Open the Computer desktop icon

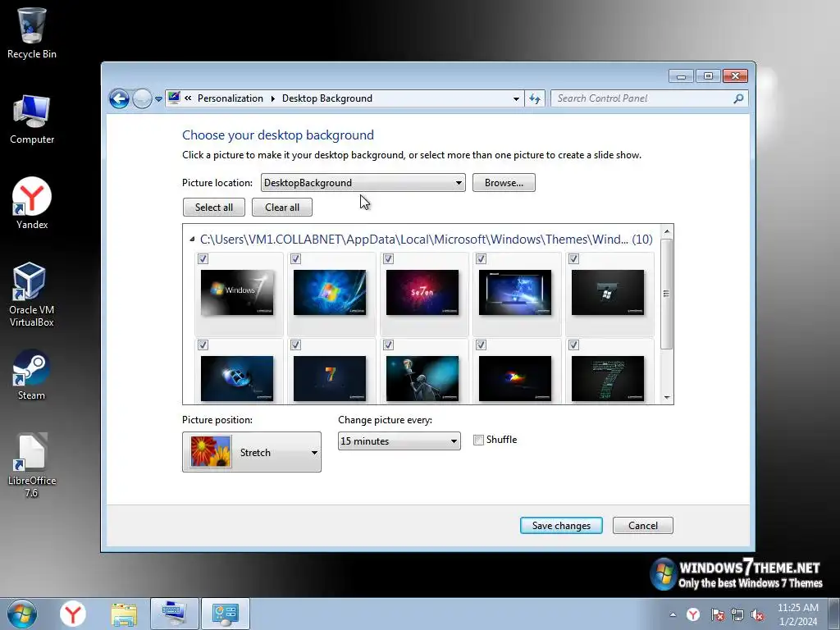(x=32, y=119)
